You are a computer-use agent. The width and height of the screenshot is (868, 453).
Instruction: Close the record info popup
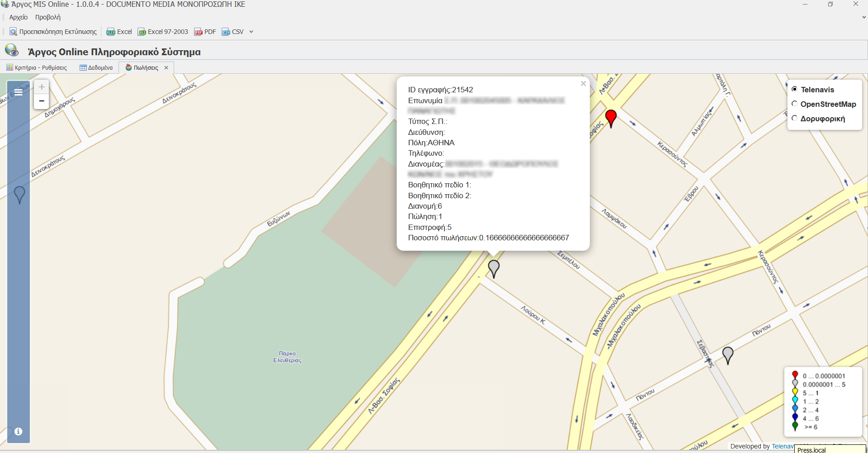(583, 83)
